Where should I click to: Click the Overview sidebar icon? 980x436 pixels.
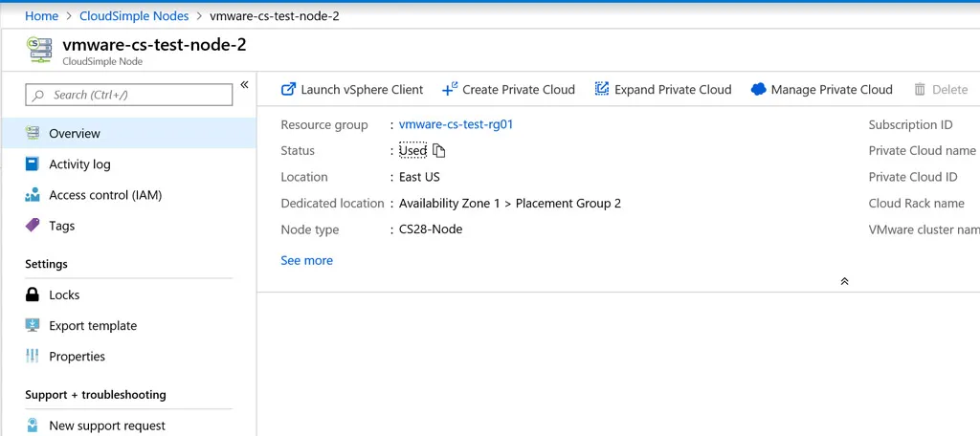coord(32,133)
